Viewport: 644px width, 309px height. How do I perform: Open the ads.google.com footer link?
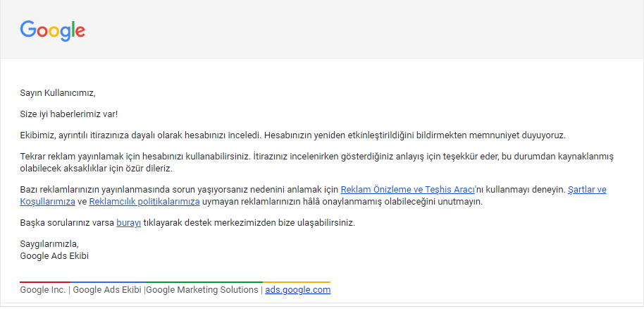click(298, 290)
